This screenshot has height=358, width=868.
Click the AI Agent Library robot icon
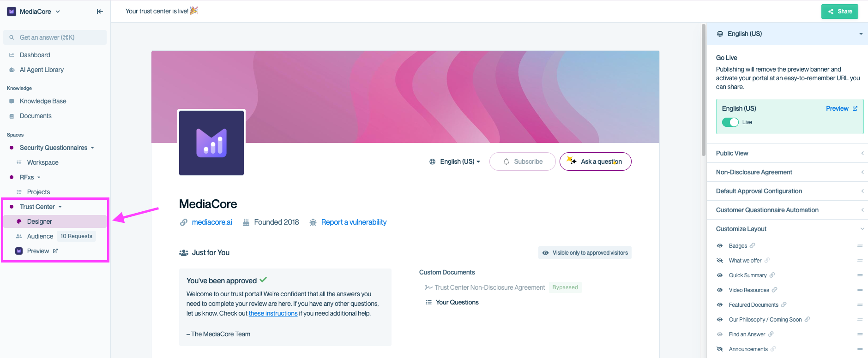click(x=12, y=70)
